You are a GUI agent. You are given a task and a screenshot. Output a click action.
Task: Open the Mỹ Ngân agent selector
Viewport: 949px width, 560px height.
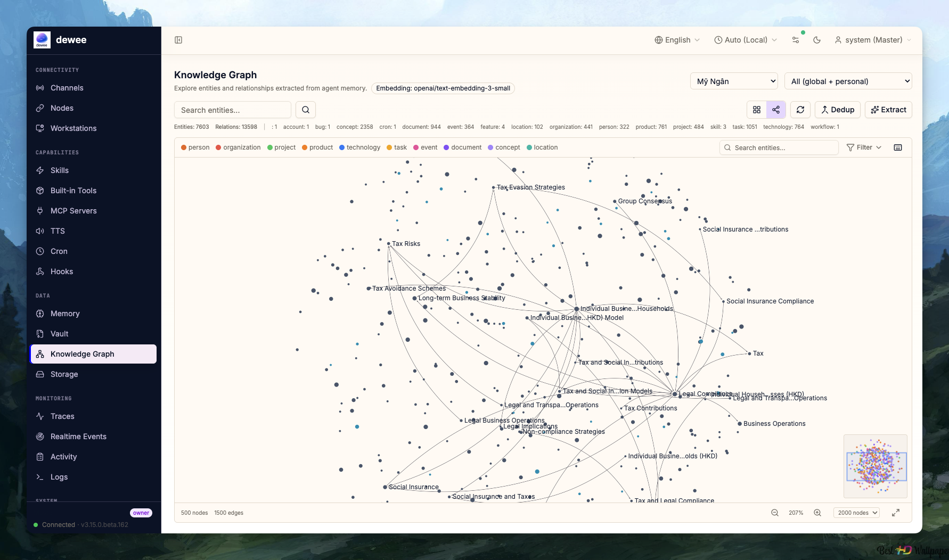click(x=734, y=81)
